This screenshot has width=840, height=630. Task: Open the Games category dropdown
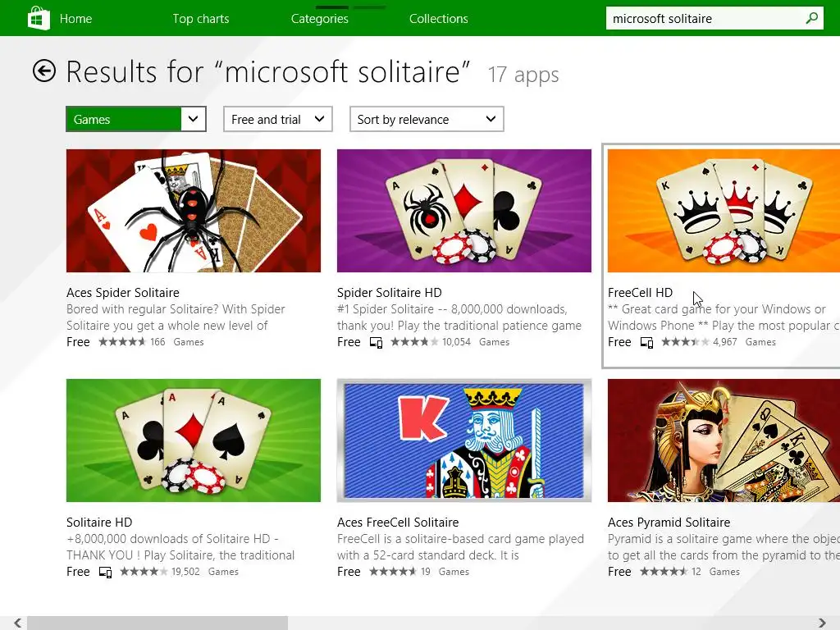[x=136, y=119]
